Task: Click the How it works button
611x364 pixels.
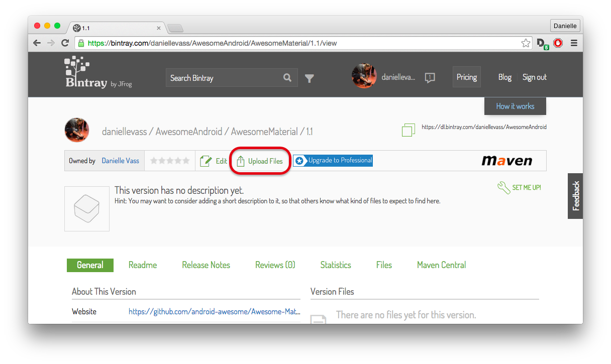Action: coord(515,106)
